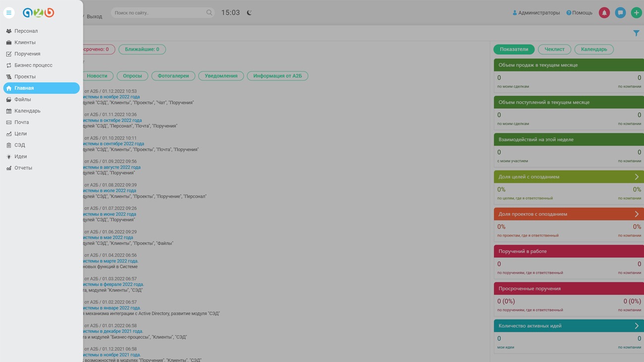Click the site search input field
The height and width of the screenshot is (362, 644).
pyautogui.click(x=159, y=13)
